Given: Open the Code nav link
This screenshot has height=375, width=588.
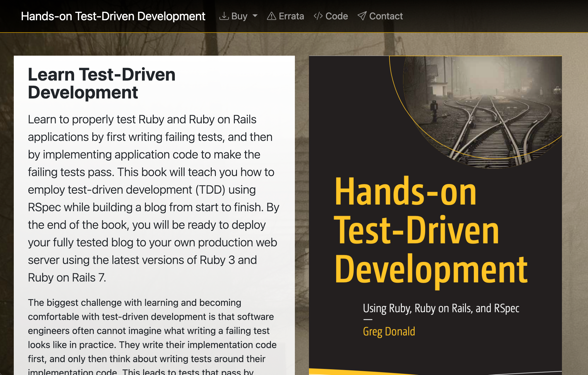Looking at the screenshot, I should [x=331, y=16].
